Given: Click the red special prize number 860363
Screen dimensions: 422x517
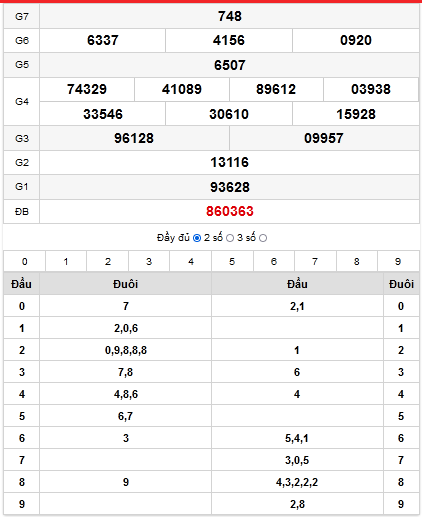Looking at the screenshot, I should (x=230, y=211).
